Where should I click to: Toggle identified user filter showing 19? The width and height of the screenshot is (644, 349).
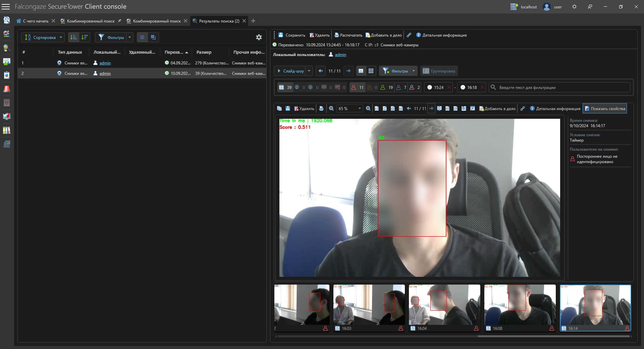pos(386,87)
